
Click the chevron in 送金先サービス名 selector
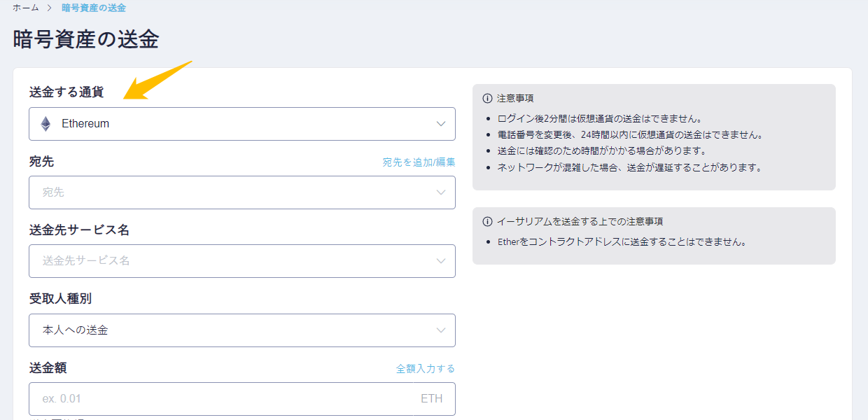click(x=441, y=261)
